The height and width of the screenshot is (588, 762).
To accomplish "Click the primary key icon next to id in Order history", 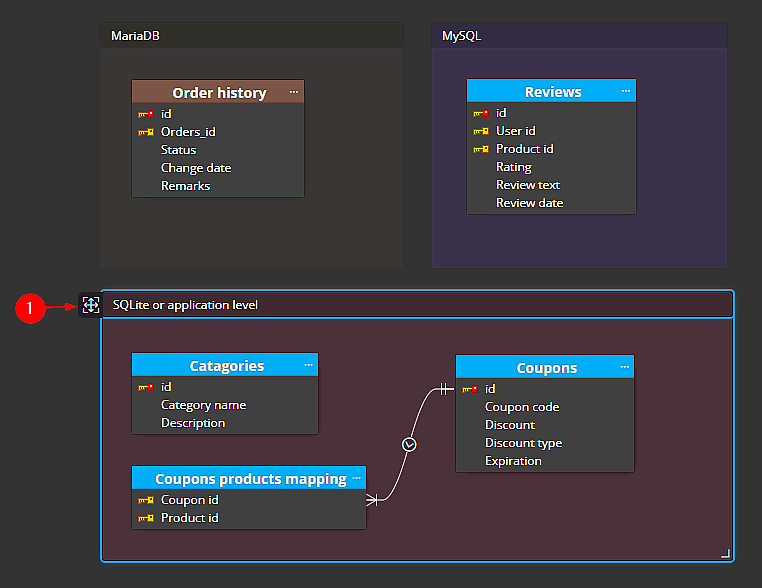I will 146,114.
